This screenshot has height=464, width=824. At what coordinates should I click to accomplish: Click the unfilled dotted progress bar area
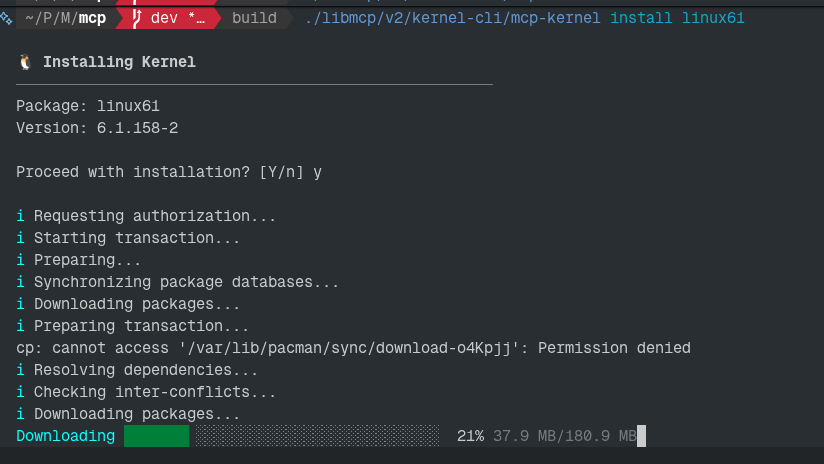(x=315, y=436)
